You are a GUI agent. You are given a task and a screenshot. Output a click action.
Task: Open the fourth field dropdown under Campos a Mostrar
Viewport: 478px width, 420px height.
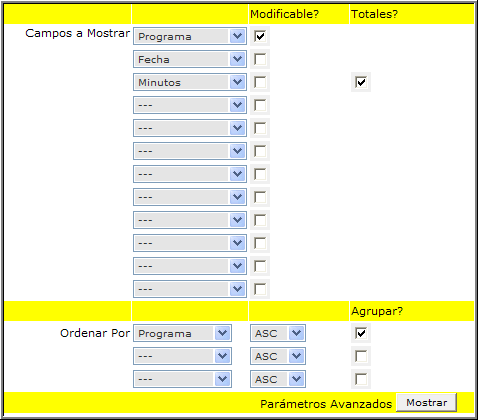click(190, 105)
